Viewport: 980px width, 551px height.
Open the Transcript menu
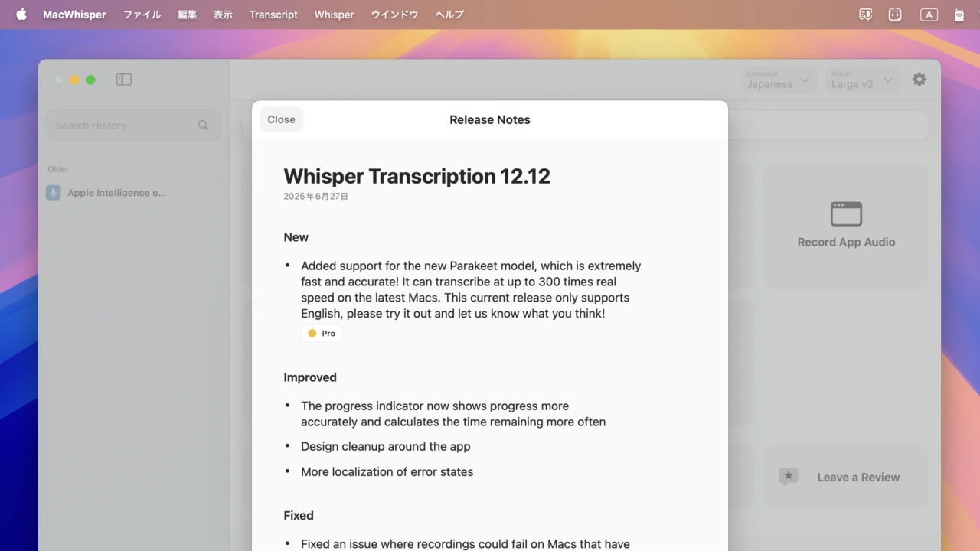coord(273,15)
